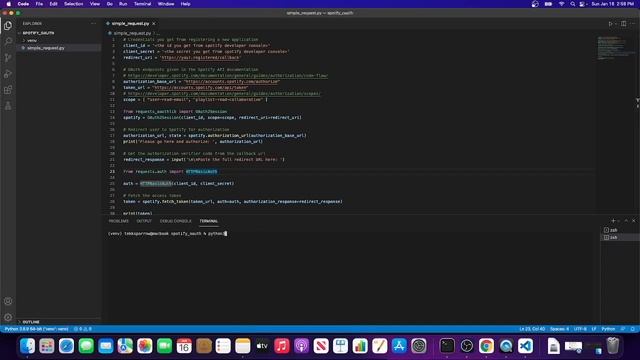Open the Go menu
The width and height of the screenshot is (640, 360).
pyautogui.click(x=110, y=4)
